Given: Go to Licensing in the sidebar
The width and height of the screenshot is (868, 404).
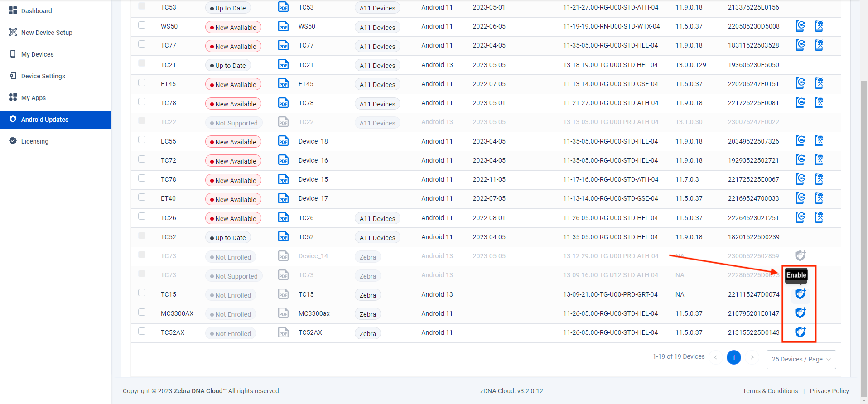Looking at the screenshot, I should click(x=34, y=141).
